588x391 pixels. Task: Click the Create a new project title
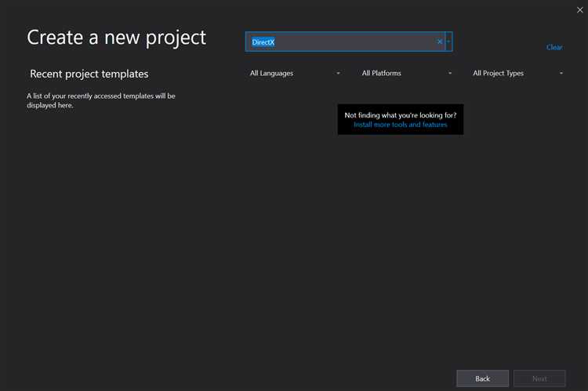point(116,38)
